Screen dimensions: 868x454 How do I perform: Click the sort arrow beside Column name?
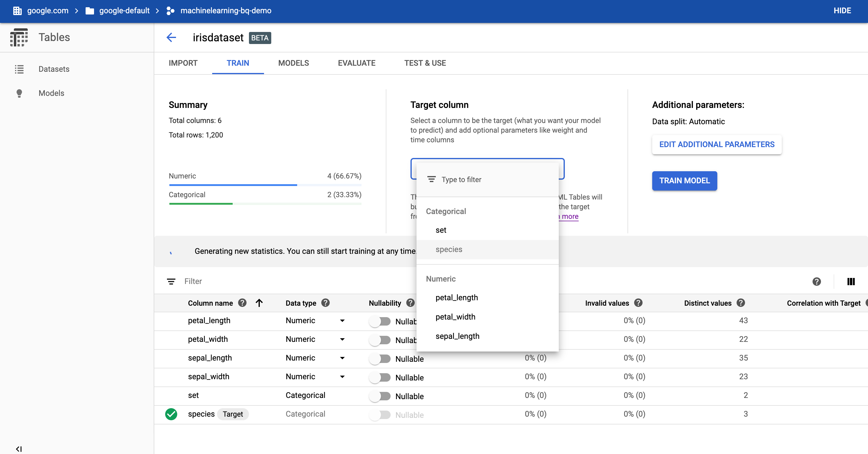tap(259, 303)
